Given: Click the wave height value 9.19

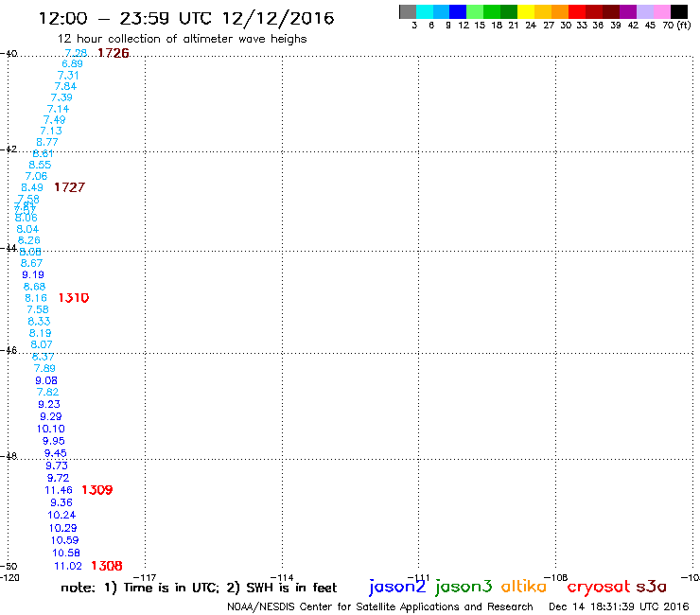Looking at the screenshot, I should [x=33, y=274].
